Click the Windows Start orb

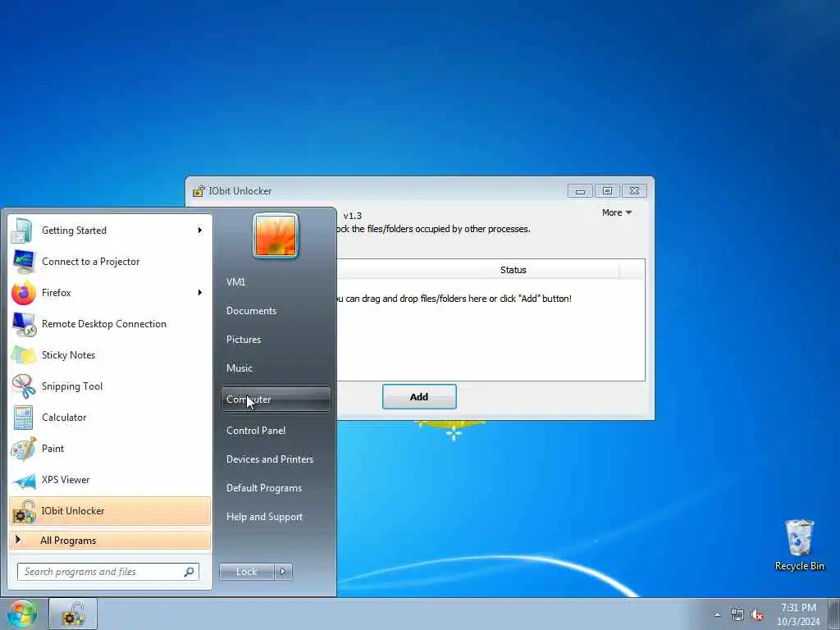click(x=21, y=614)
